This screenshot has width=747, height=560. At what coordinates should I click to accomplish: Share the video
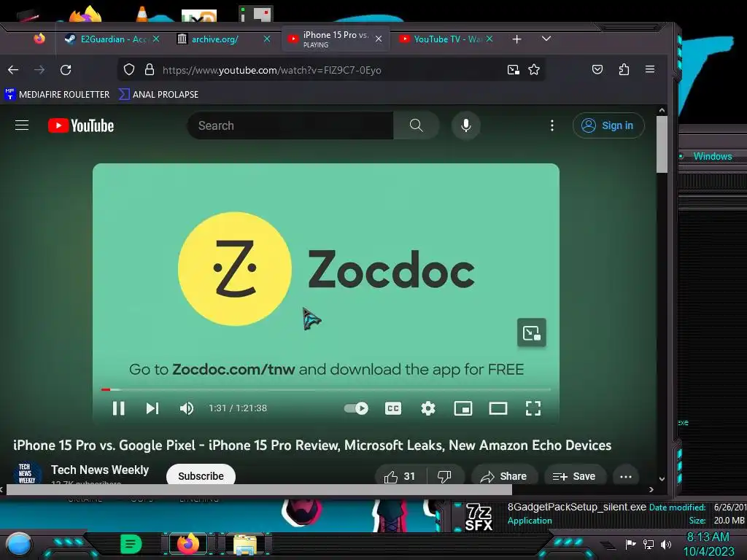(505, 476)
